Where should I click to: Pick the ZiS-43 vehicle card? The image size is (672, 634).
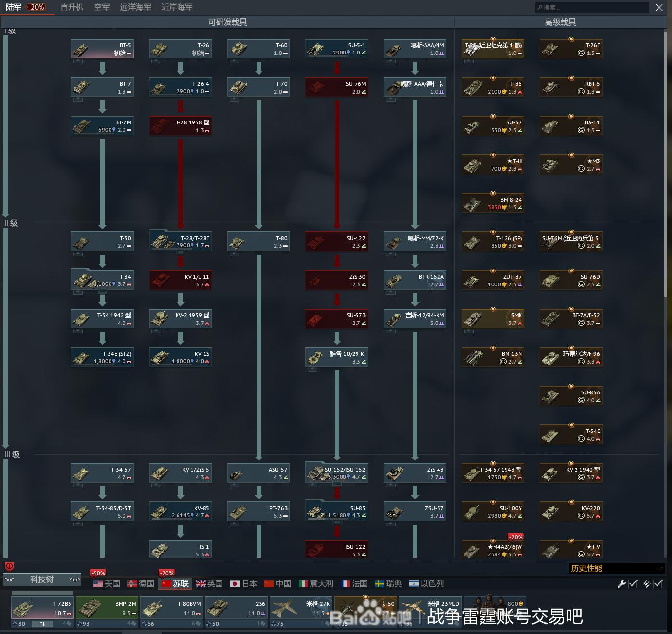415,473
